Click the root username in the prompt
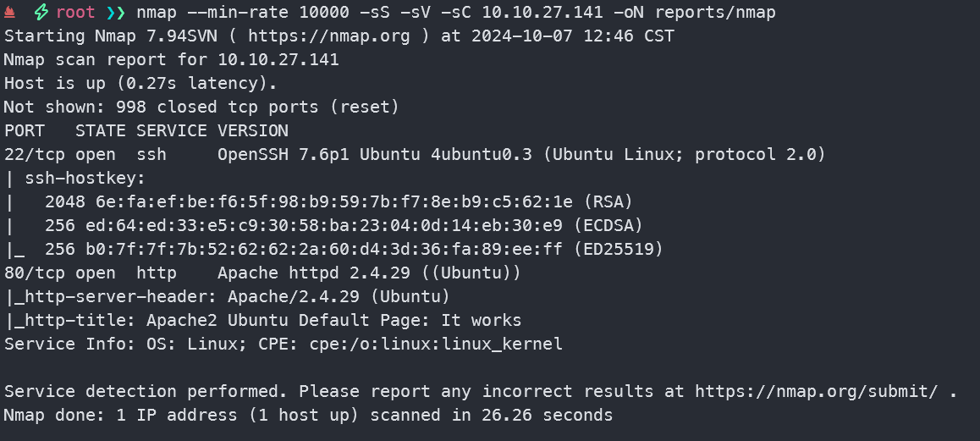980x441 pixels. (75, 13)
